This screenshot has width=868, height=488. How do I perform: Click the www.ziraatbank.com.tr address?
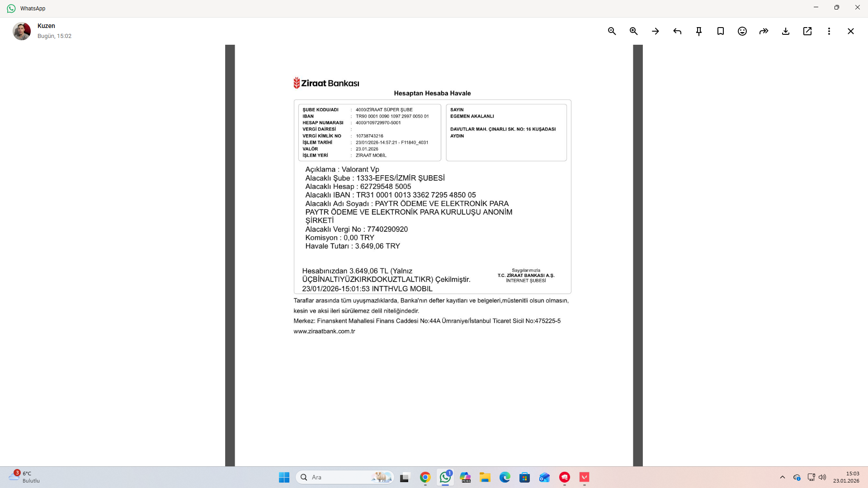[x=324, y=331]
